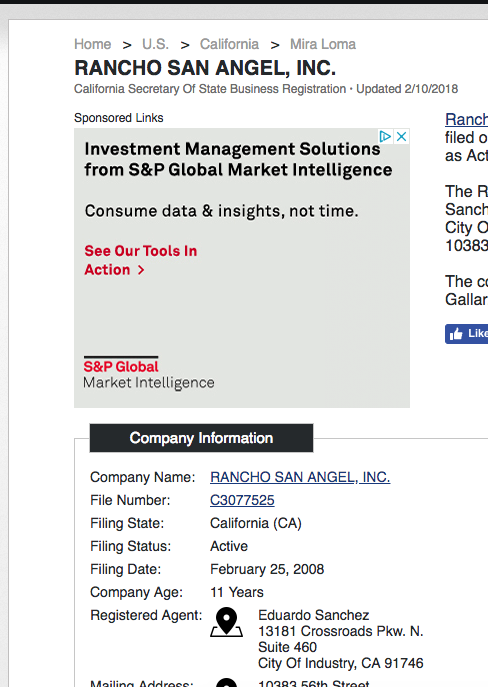Open the Home breadcrumb link
The image size is (488, 687).
coord(92,44)
